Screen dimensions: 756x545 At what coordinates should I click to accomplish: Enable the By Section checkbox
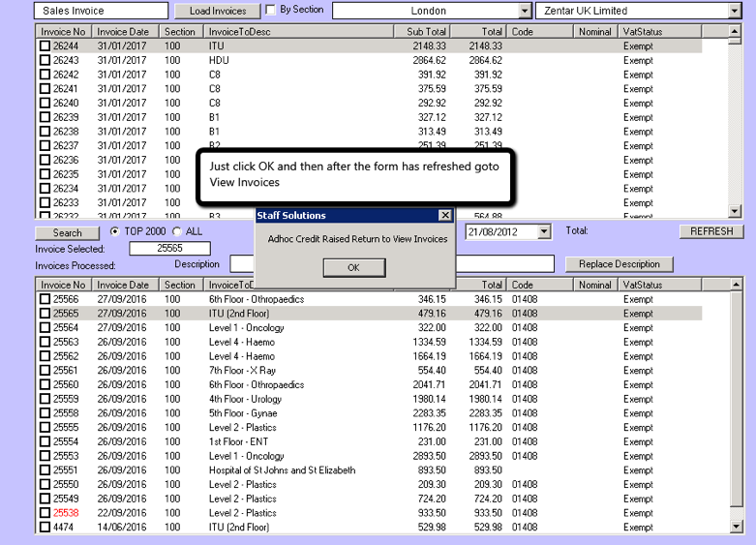[x=271, y=10]
